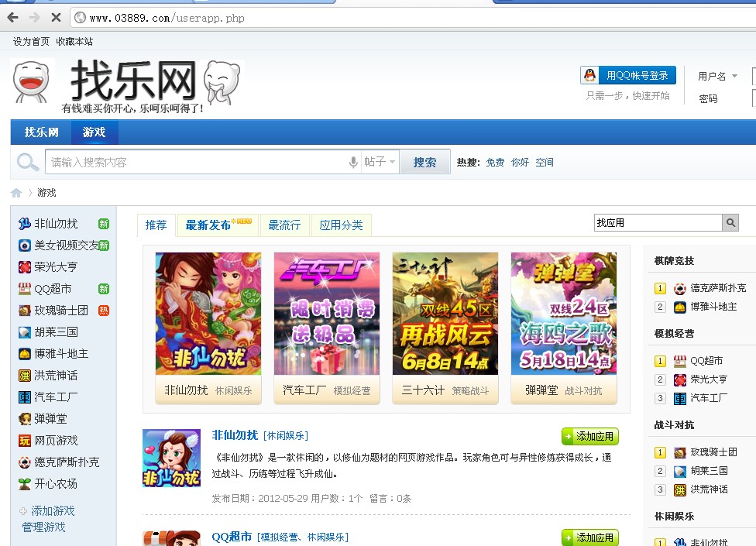Click 用QQ帐号登录 button
The height and width of the screenshot is (546, 756).
pyautogui.click(x=628, y=75)
